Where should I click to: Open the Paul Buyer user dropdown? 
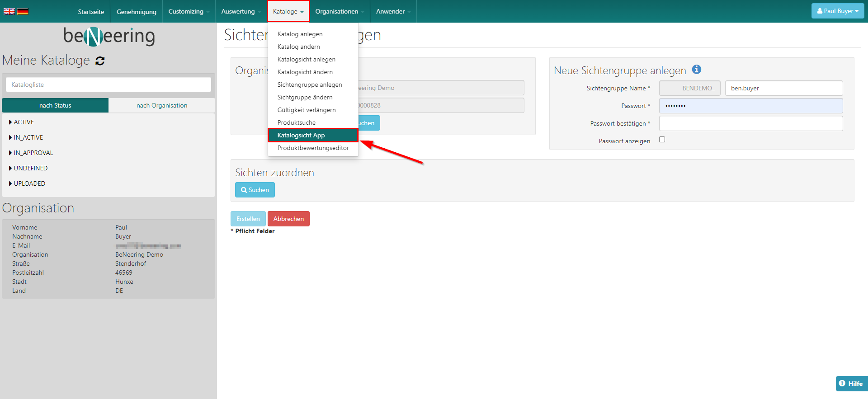point(837,11)
